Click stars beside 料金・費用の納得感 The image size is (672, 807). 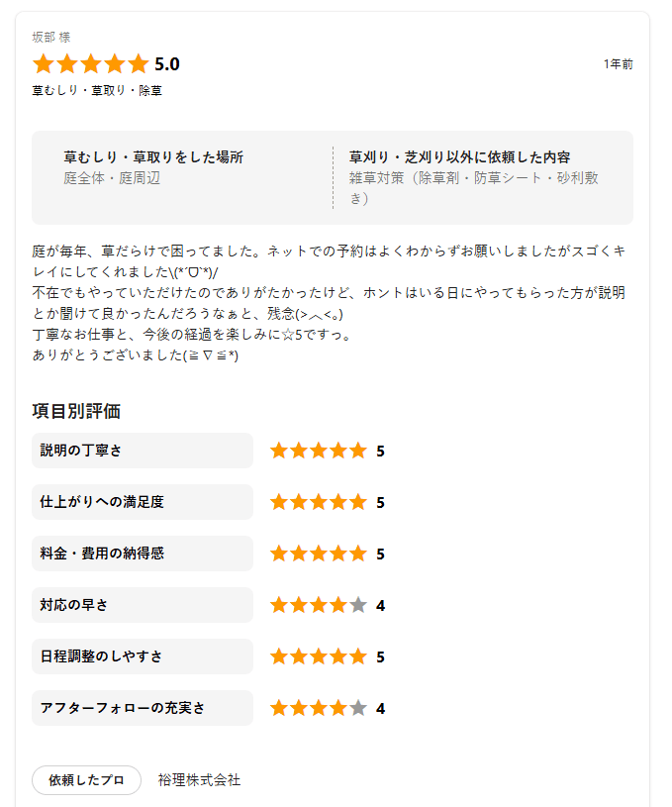[318, 554]
